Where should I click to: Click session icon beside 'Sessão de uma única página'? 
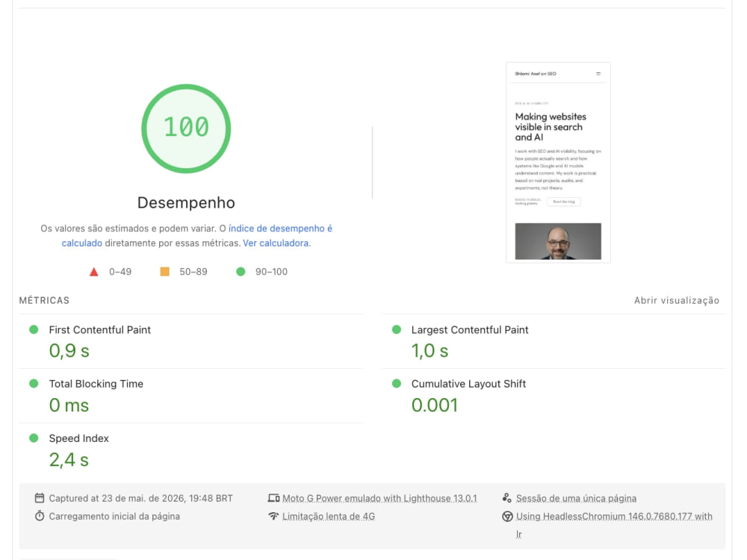[507, 498]
